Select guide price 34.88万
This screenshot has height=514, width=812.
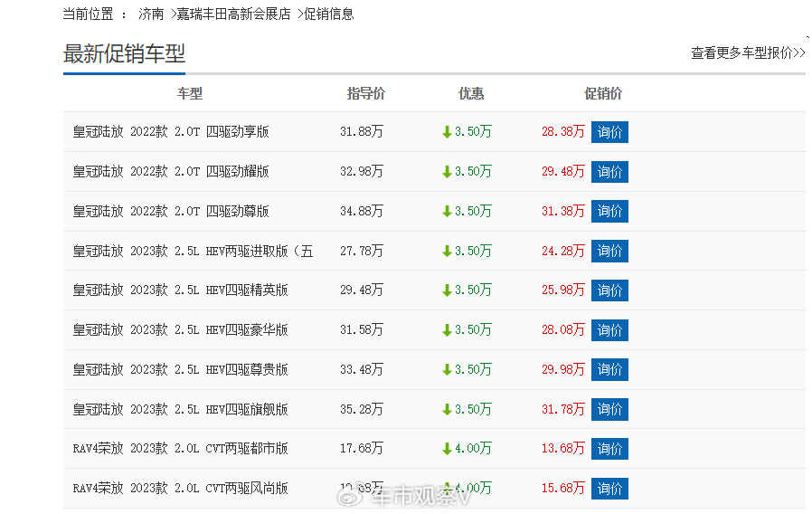[362, 211]
